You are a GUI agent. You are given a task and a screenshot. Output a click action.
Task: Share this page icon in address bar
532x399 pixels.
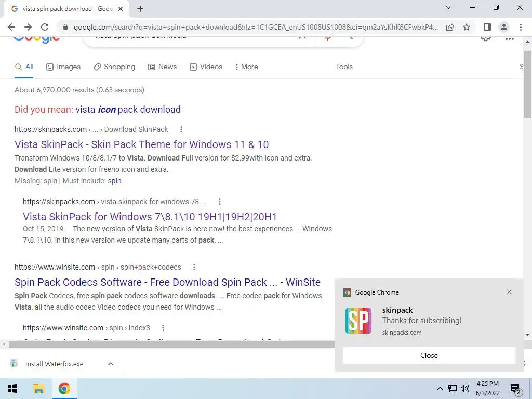click(450, 27)
